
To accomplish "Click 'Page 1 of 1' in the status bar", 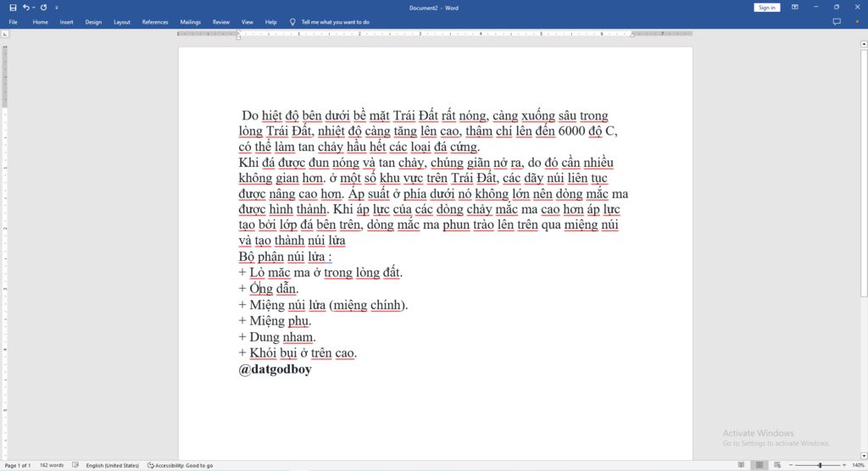I will pos(18,465).
